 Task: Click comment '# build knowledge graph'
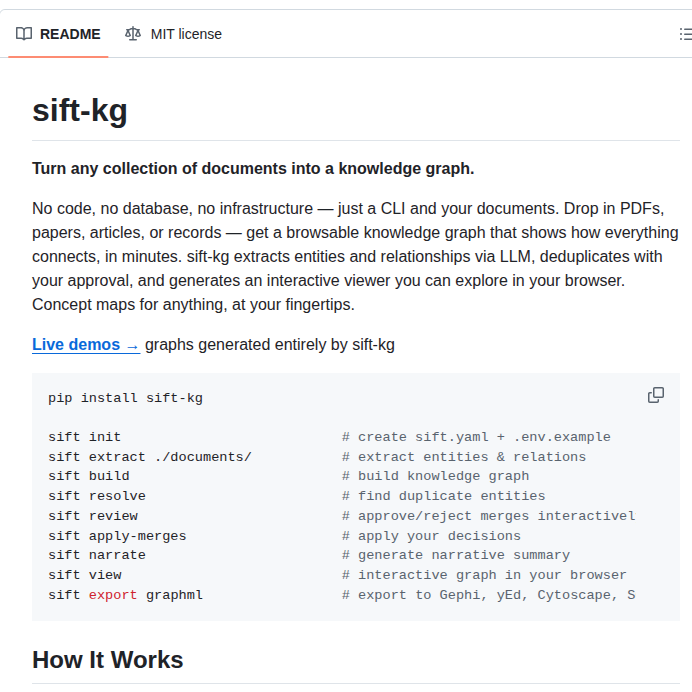(x=436, y=476)
